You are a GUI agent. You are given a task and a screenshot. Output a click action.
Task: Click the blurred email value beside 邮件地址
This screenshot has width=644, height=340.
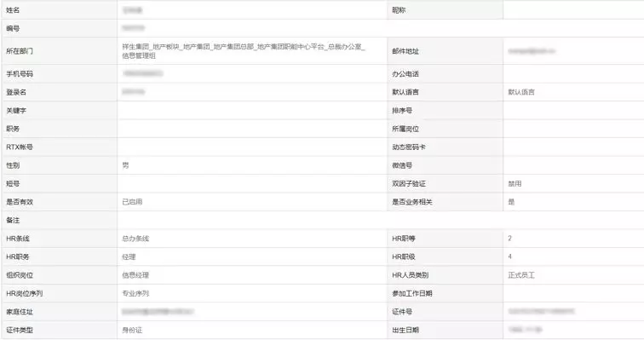532,51
